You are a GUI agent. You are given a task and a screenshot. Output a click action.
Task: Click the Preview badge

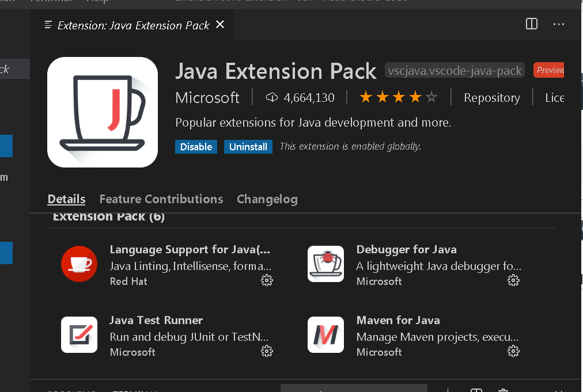point(549,70)
